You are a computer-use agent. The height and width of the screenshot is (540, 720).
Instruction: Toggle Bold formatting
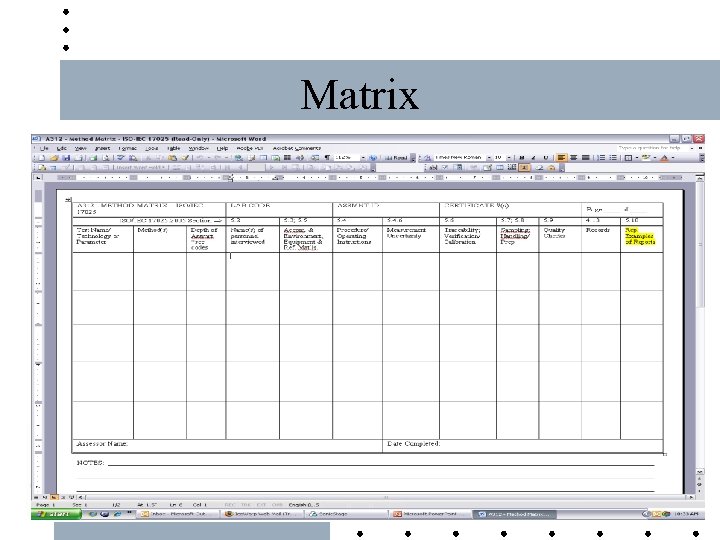[522, 158]
